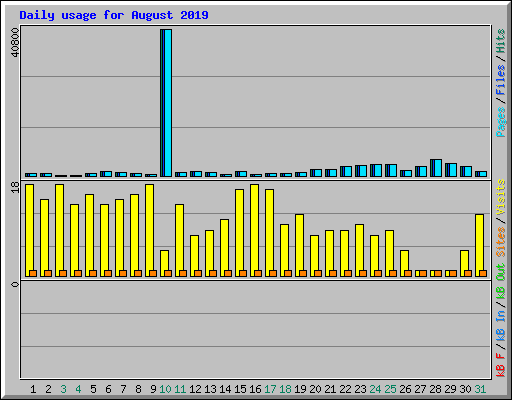512x400 pixels.
Task: Click day label 17 on x-axis
Action: 270,389
